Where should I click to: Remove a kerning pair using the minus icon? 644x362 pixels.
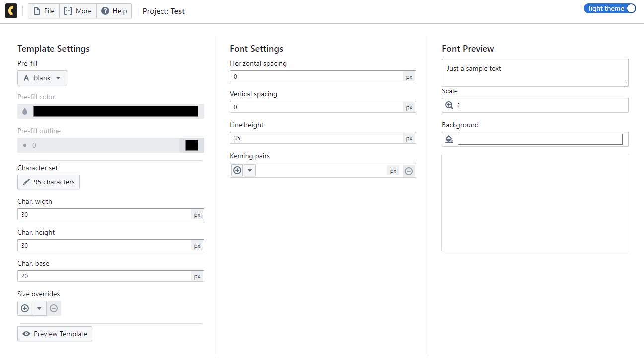tap(409, 170)
